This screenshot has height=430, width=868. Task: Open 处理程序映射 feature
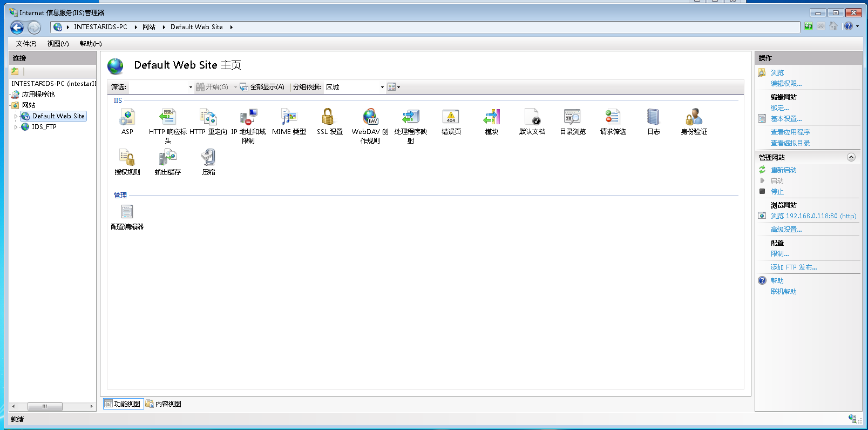(x=411, y=125)
